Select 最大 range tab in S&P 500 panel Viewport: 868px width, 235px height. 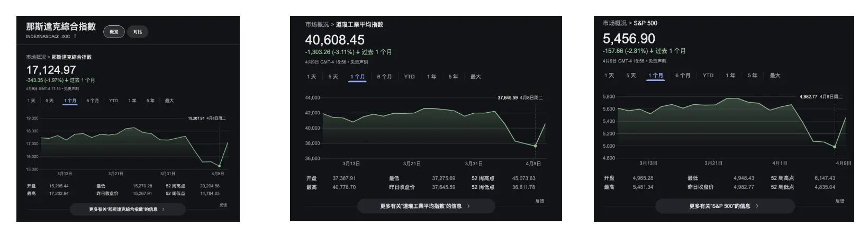coord(775,76)
